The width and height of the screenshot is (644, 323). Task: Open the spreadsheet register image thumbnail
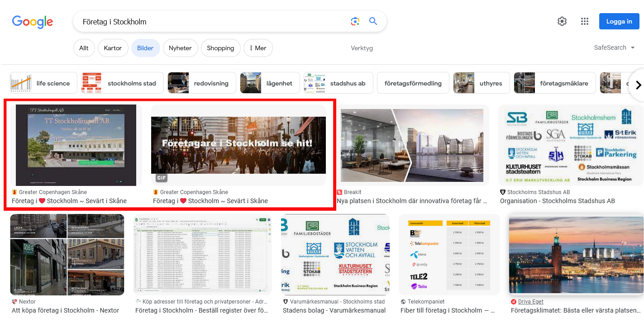(202, 255)
